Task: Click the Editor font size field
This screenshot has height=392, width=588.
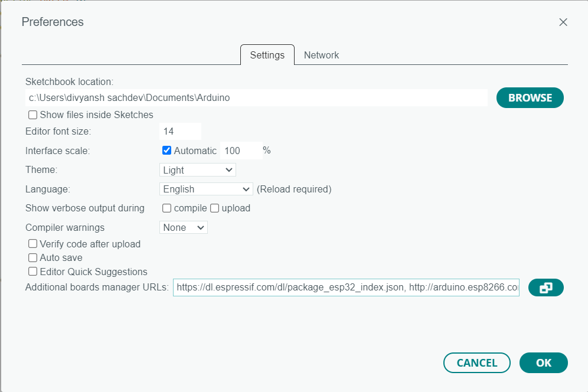Action: click(x=180, y=132)
